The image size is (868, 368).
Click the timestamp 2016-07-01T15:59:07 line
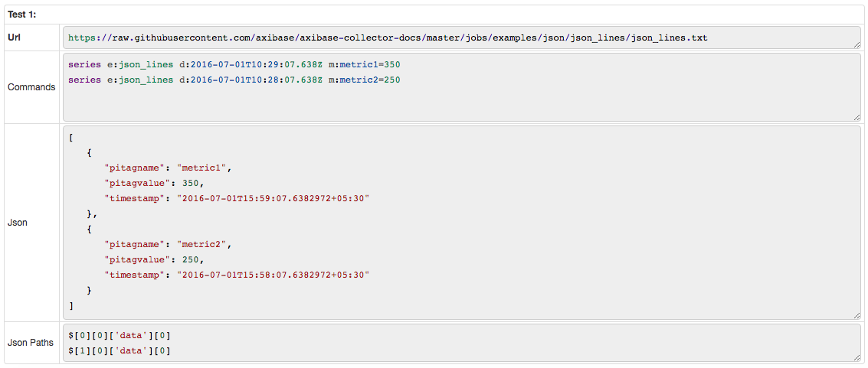[237, 198]
